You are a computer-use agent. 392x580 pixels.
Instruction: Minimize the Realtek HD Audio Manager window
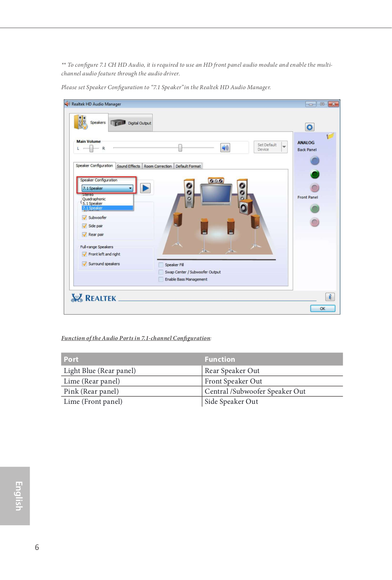pos(310,104)
